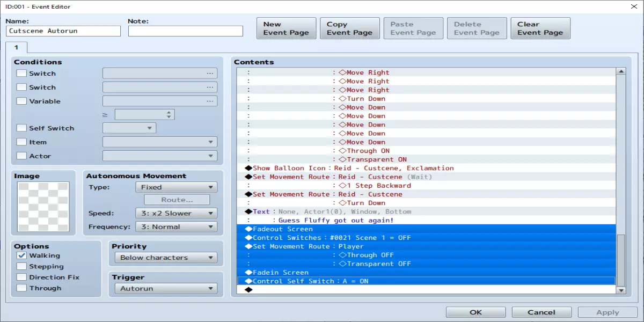
Task: Uncheck the Walking option
Action: coord(21,256)
